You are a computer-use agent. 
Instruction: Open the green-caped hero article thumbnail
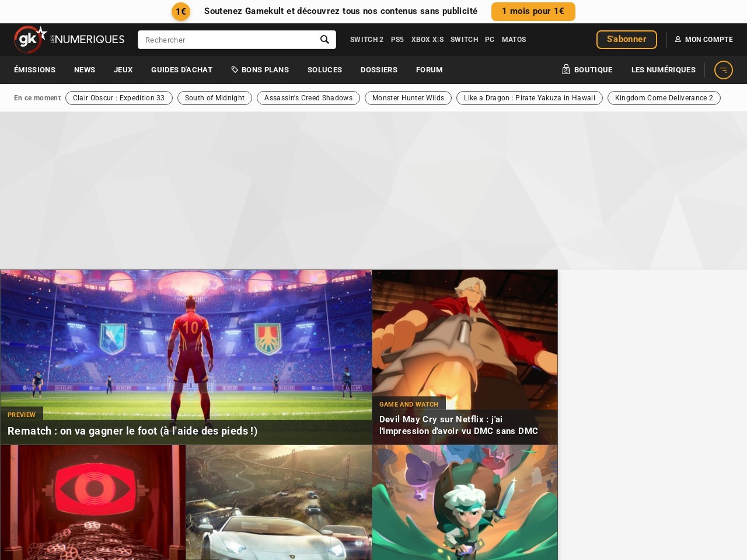[x=465, y=502]
